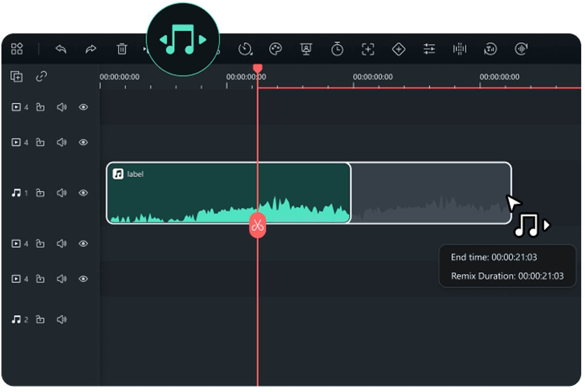The width and height of the screenshot is (585, 392).
Task: Hide the topmost video track
Action: (83, 107)
